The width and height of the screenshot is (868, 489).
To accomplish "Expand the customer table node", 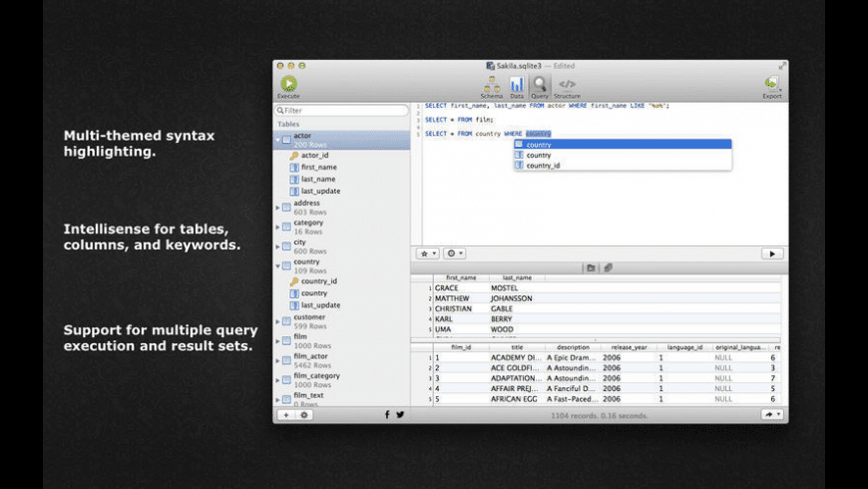I will [x=277, y=321].
